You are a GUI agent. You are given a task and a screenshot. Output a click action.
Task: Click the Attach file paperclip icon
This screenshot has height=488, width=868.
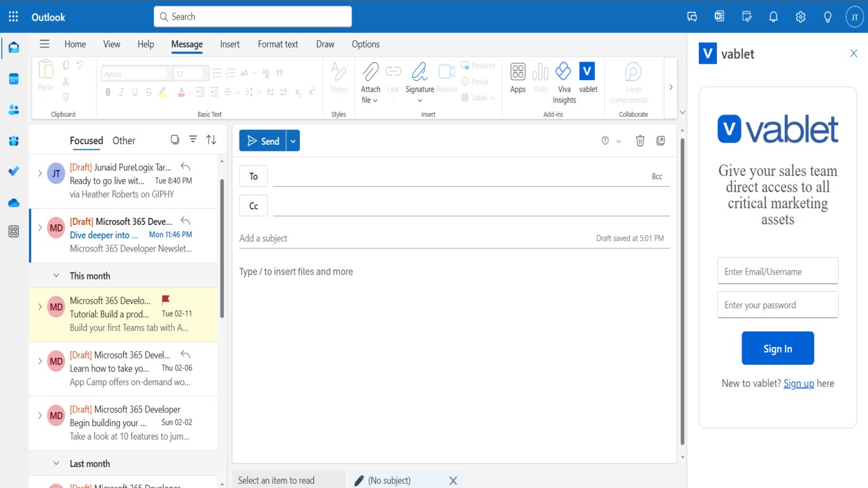pyautogui.click(x=370, y=72)
